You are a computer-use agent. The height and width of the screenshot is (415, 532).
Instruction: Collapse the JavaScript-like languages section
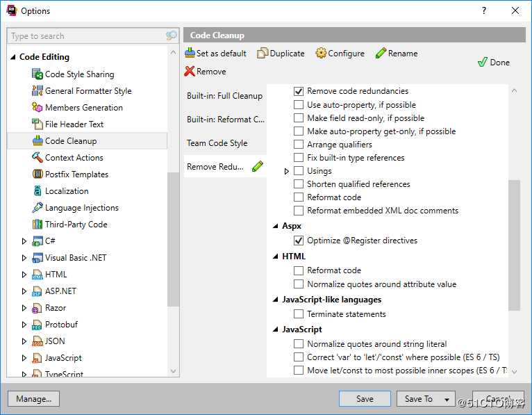coord(276,300)
